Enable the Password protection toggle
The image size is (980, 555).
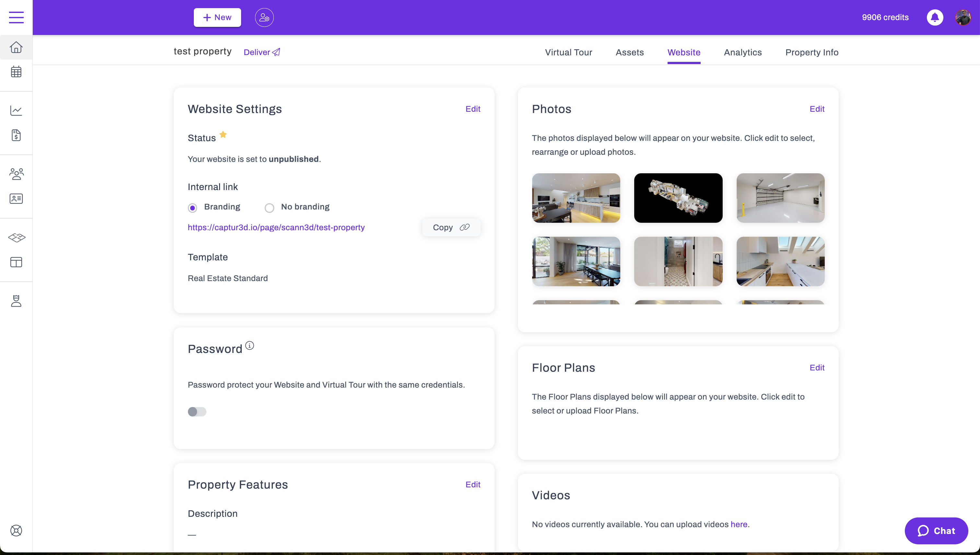point(197,412)
